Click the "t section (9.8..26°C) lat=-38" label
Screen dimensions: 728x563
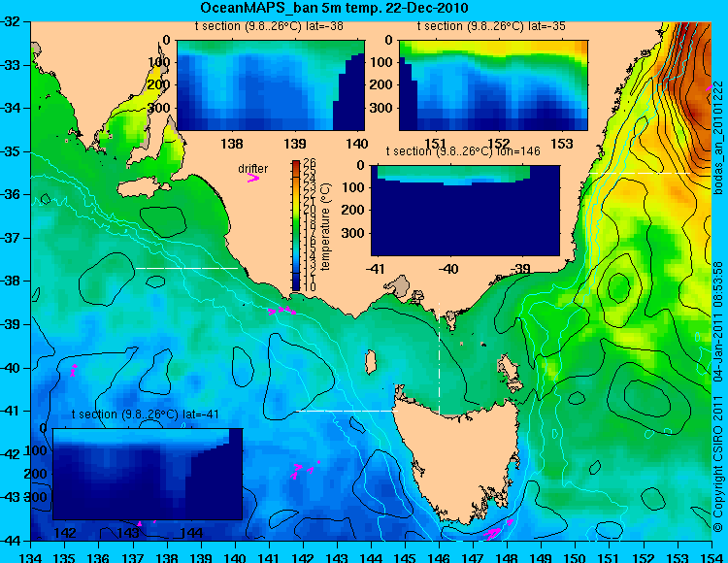click(269, 26)
